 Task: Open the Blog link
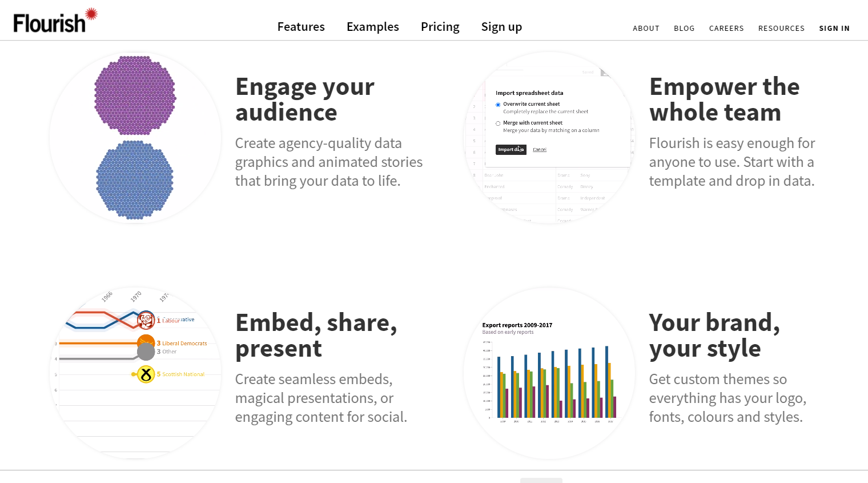pos(684,28)
